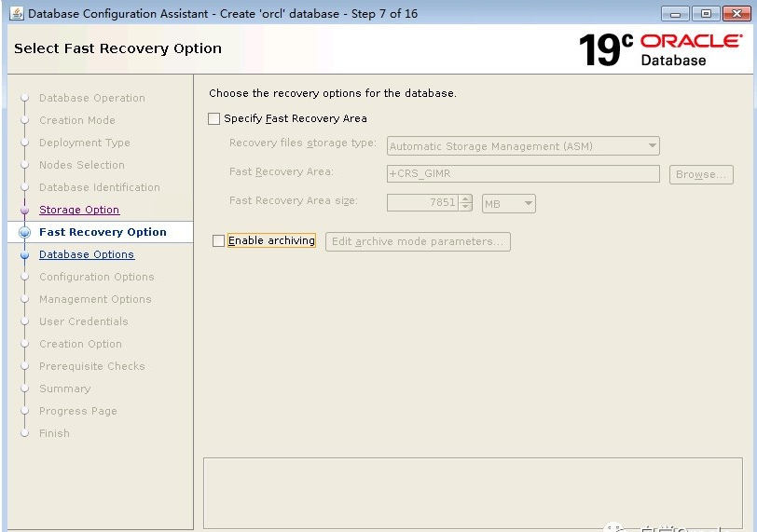Click the Database Identification step label

pos(100,187)
